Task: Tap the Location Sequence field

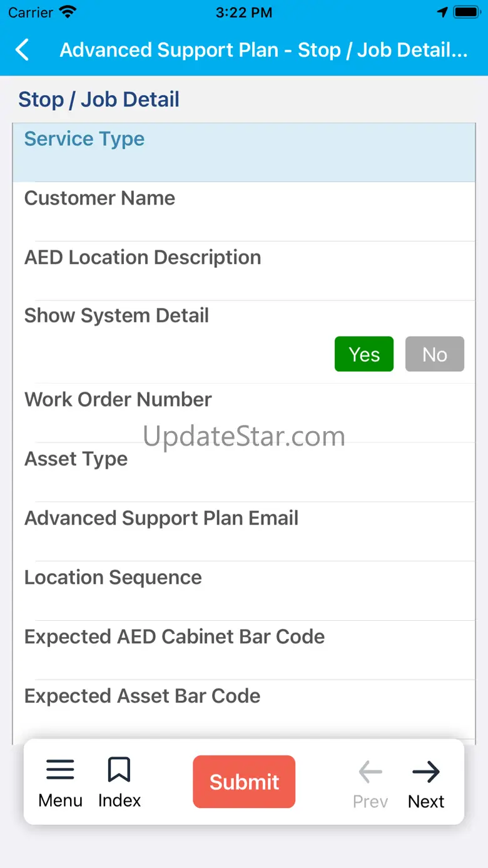Action: coord(244,590)
